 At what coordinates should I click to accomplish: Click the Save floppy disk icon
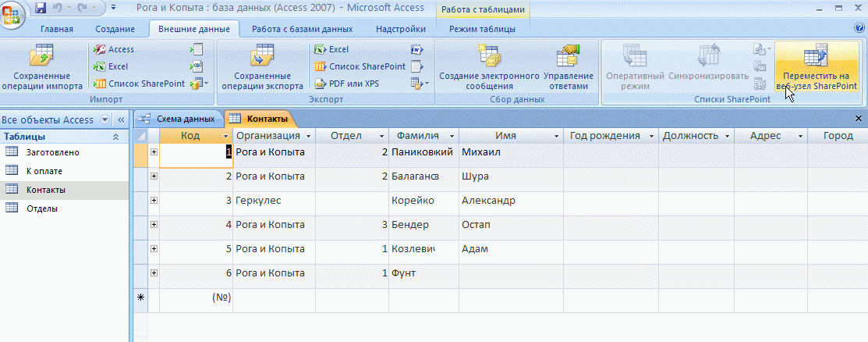[x=41, y=8]
